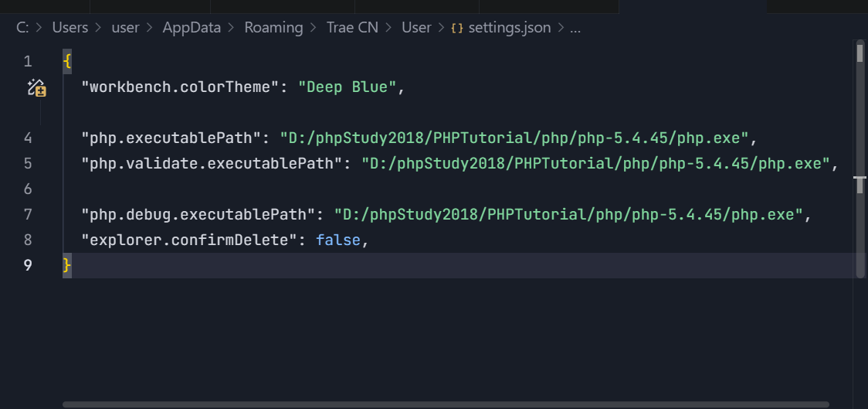Image resolution: width=868 pixels, height=409 pixels.
Task: Click the "workbench.colorTheme" key
Action: tap(179, 87)
